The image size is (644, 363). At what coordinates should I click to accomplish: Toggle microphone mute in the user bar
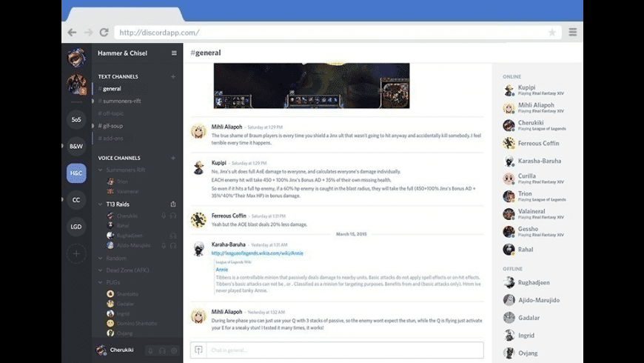150,350
